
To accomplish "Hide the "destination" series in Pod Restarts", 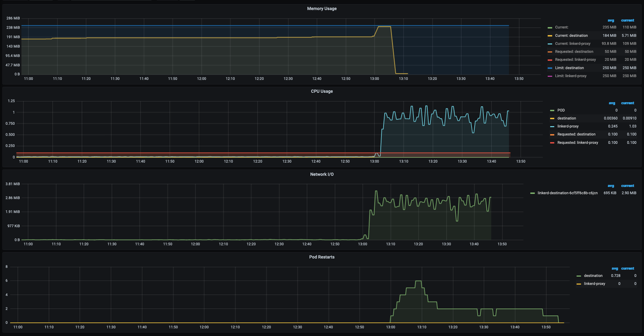I will (x=593, y=276).
